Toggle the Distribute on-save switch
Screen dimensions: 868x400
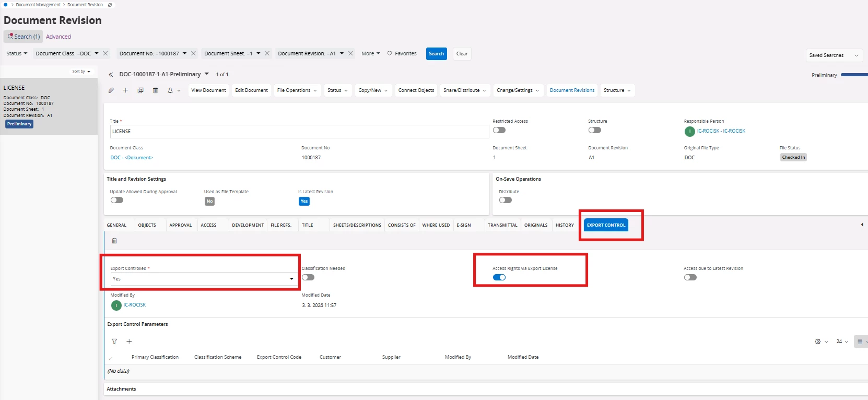[x=506, y=200]
